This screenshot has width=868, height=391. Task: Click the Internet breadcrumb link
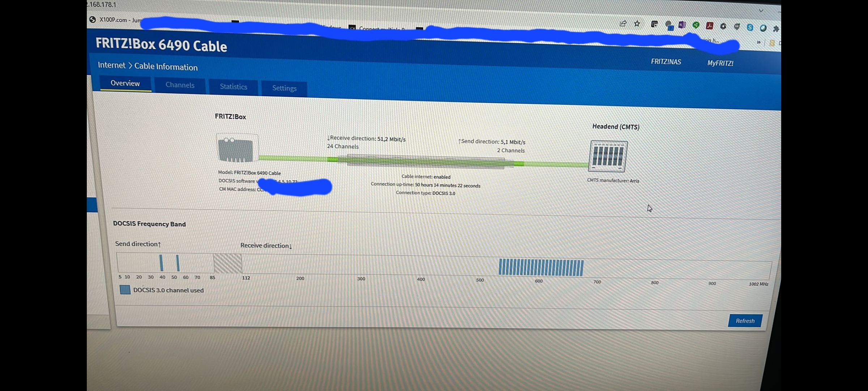pyautogui.click(x=111, y=65)
